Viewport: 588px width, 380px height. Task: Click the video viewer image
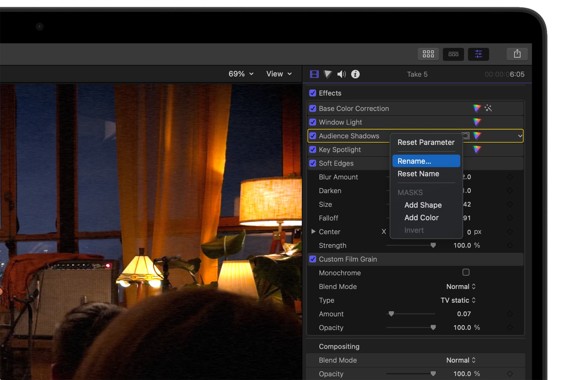click(x=151, y=231)
